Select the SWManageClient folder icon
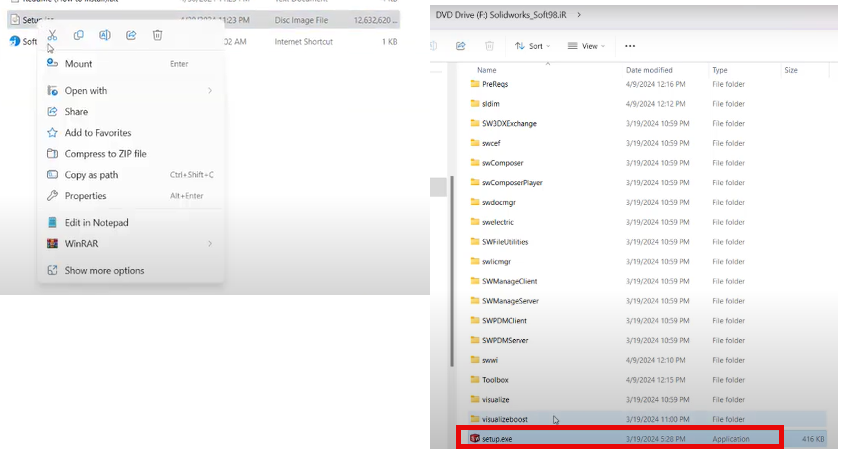 coord(475,281)
